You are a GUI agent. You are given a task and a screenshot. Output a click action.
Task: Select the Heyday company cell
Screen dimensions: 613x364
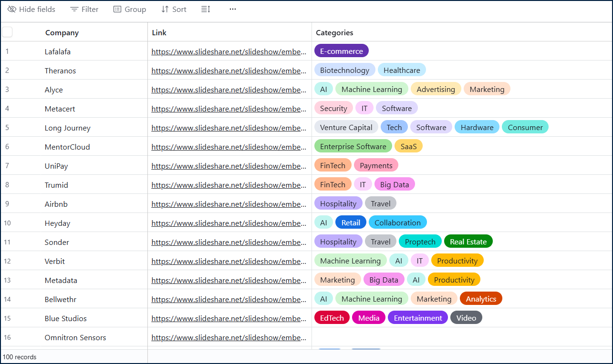click(x=94, y=223)
